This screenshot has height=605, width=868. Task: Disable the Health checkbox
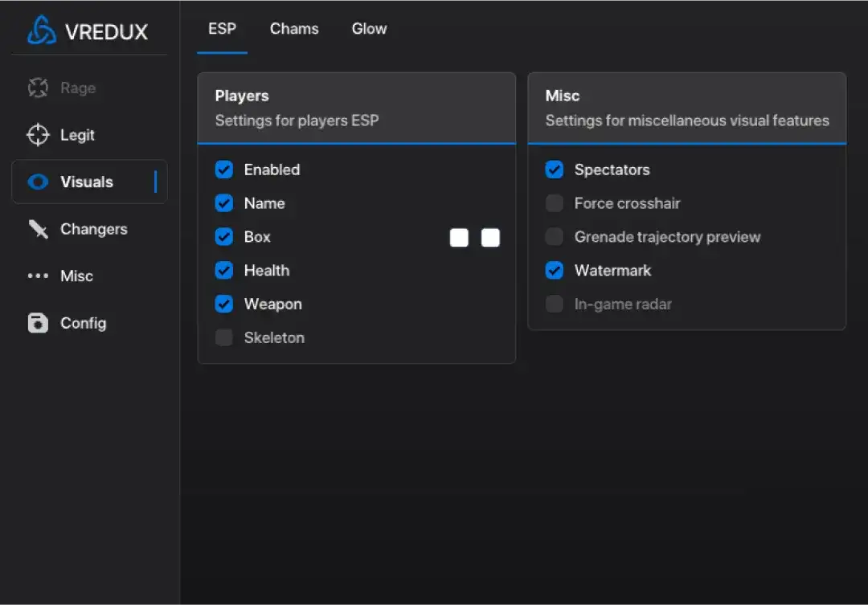click(x=224, y=271)
